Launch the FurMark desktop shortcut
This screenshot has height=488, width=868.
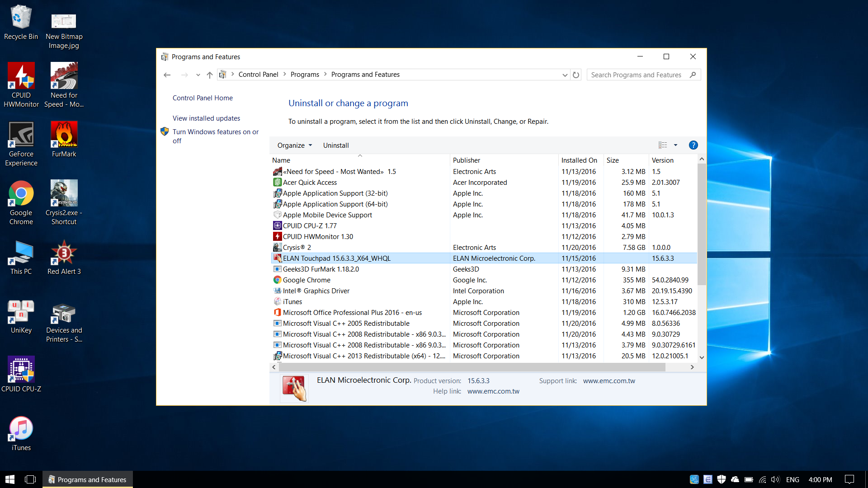(64, 139)
